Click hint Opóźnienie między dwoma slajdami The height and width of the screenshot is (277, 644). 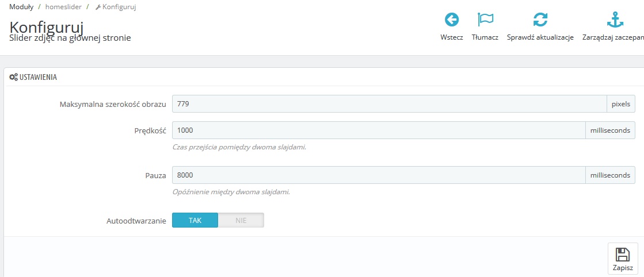point(231,191)
